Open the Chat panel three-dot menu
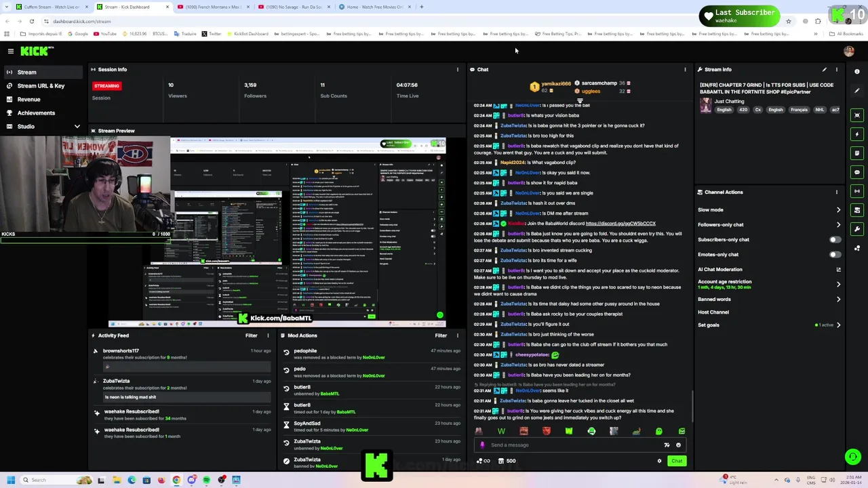 point(685,69)
